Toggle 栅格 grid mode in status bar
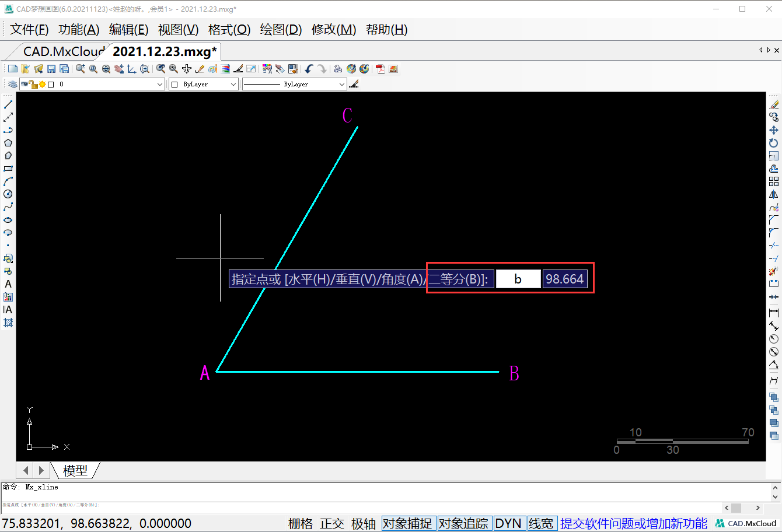782x532 pixels. click(x=301, y=524)
